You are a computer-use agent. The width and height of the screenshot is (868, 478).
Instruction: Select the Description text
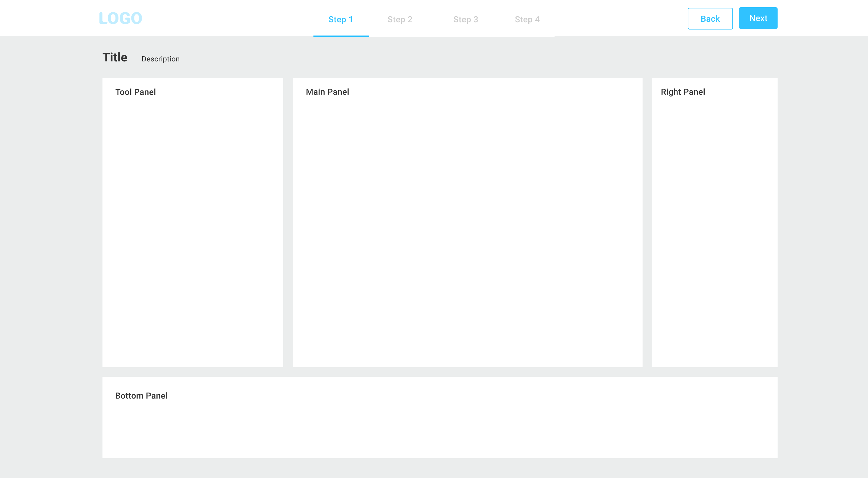coord(160,59)
